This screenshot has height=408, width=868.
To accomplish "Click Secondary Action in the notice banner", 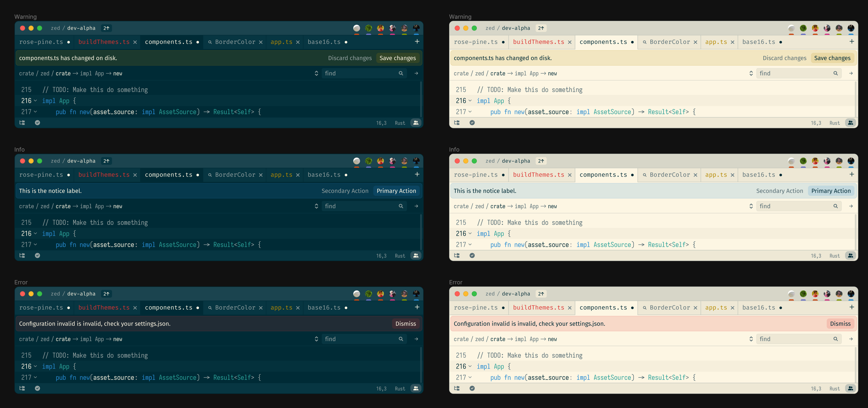I will click(345, 190).
